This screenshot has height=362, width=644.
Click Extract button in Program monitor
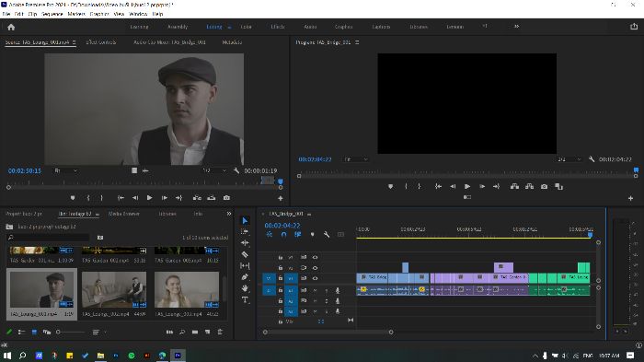pos(529,186)
